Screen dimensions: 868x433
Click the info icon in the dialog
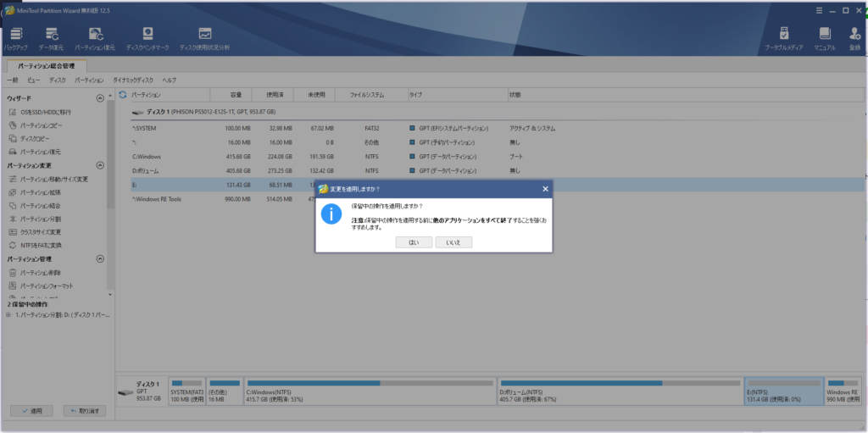pos(331,214)
